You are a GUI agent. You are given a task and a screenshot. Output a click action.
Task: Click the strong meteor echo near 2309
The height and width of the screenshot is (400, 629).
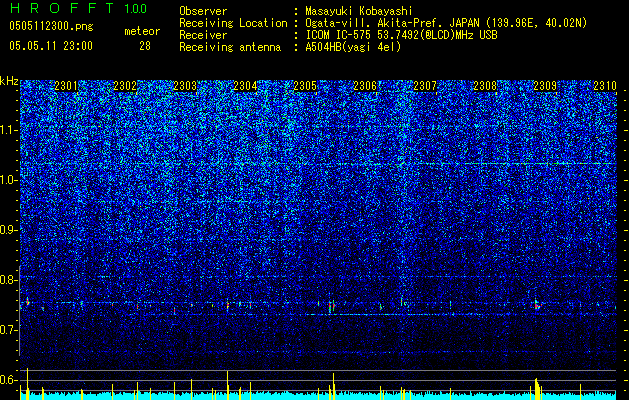(x=537, y=305)
